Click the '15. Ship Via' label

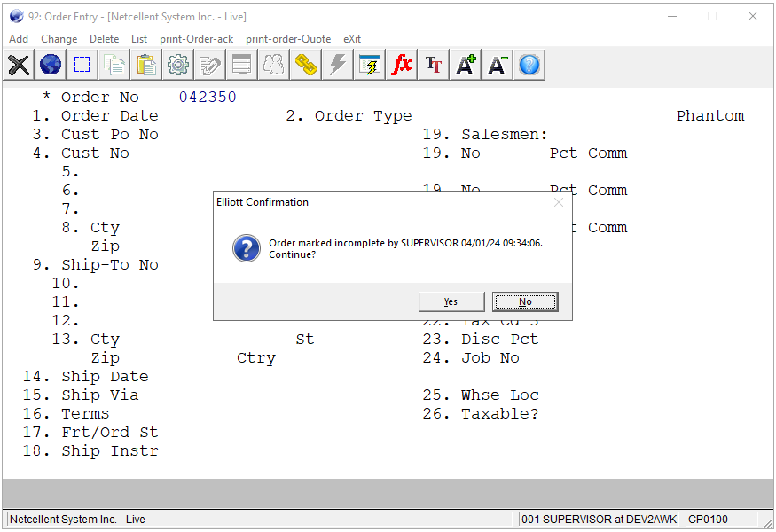click(81, 395)
